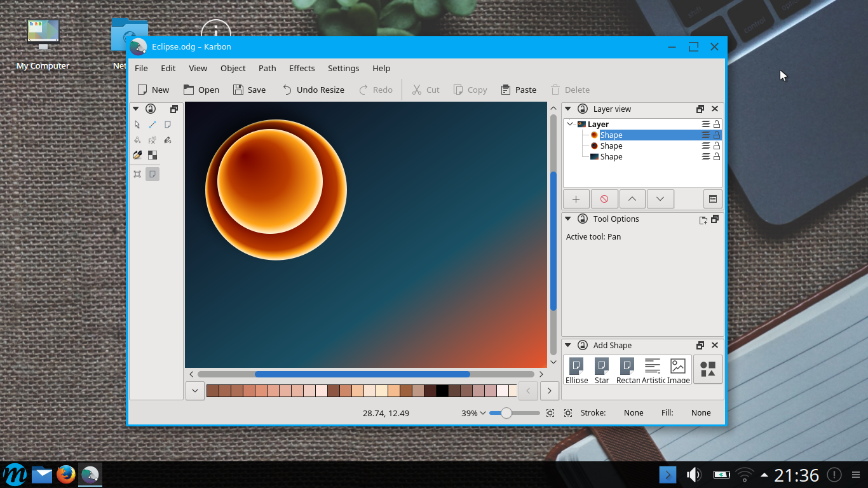Click zoom fit page width icon

point(550,413)
